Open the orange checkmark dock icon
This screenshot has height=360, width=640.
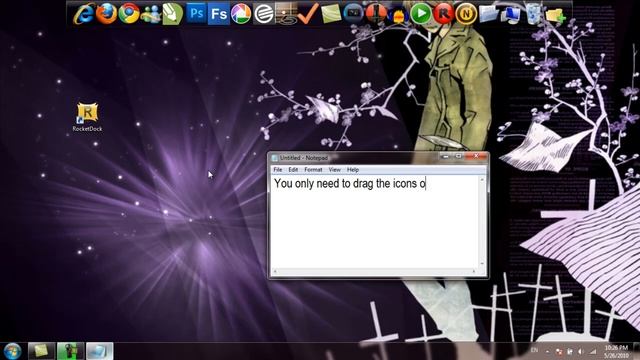tap(308, 13)
